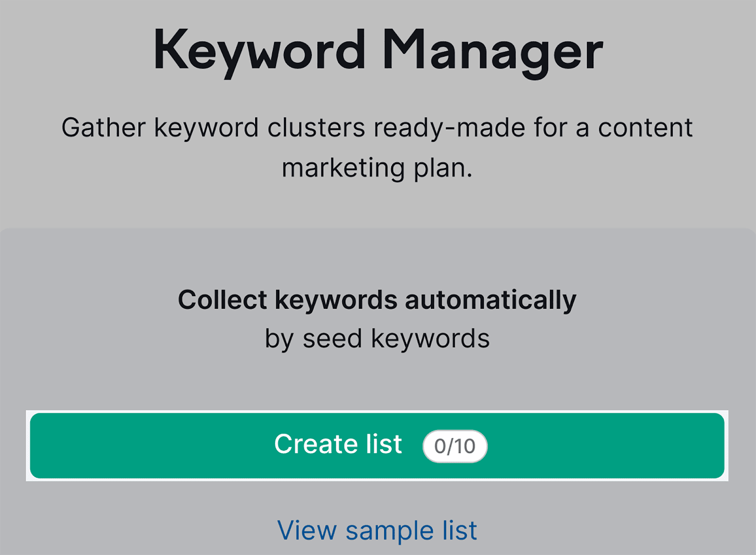Click the list quota indicator showing 0/10
756x555 pixels.
click(455, 445)
